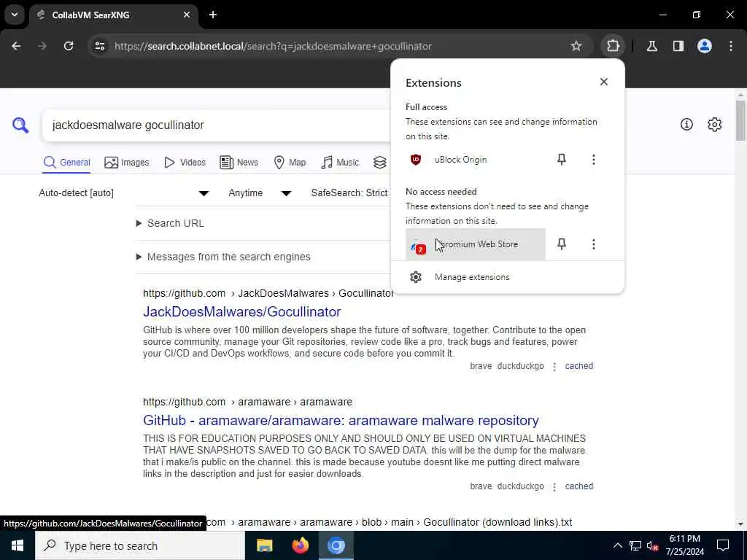The width and height of the screenshot is (747, 560).
Task: Click brave engine label on Gocullinator result
Action: click(481, 366)
